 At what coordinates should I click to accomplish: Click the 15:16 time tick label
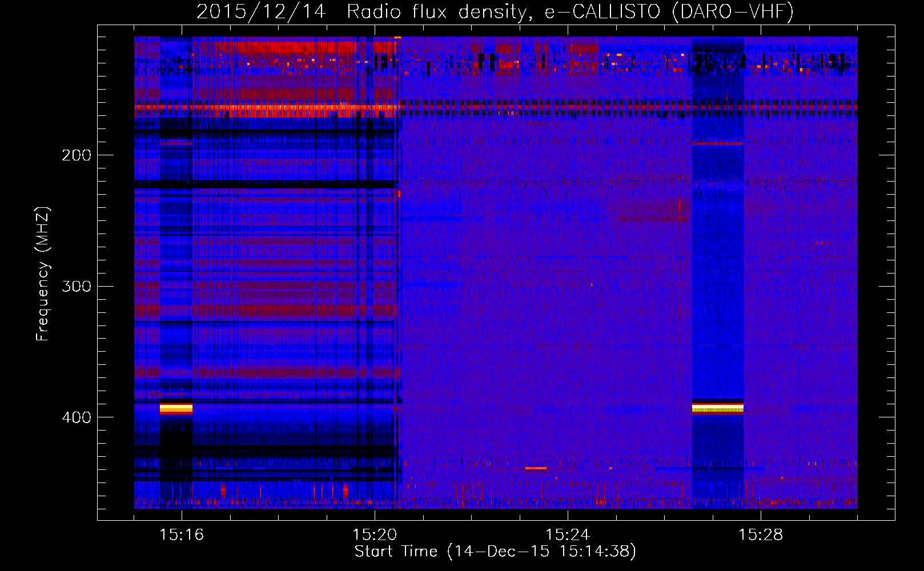[x=182, y=535]
